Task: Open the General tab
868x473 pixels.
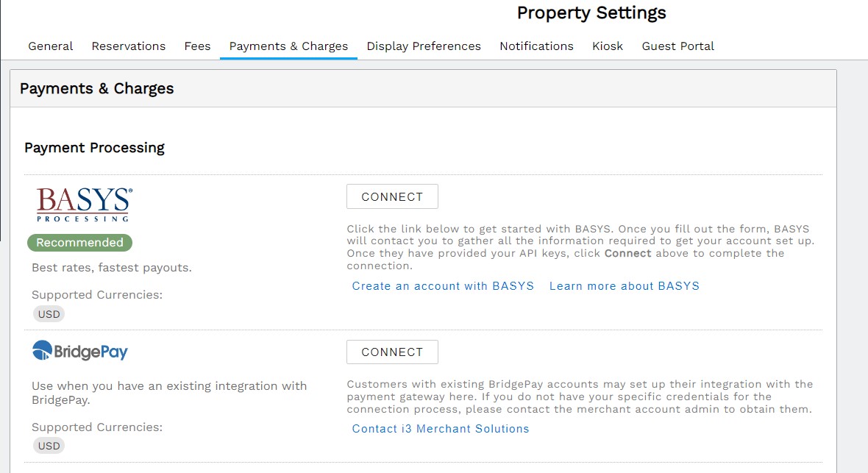Action: pos(51,46)
